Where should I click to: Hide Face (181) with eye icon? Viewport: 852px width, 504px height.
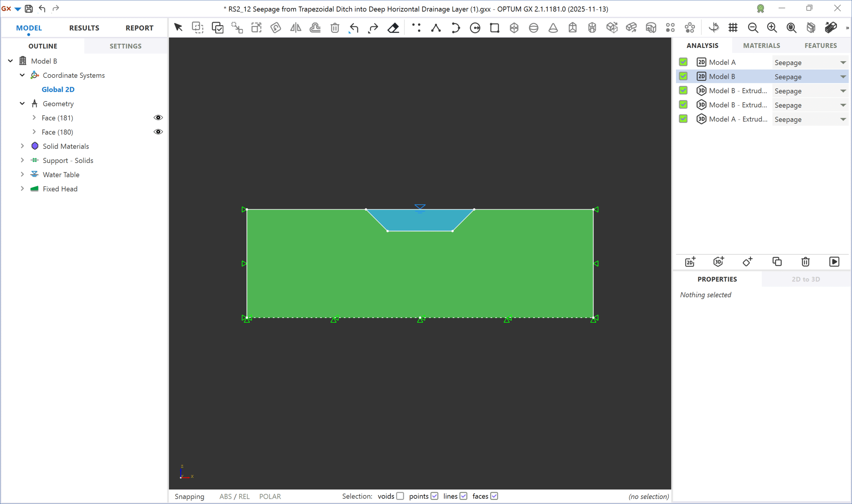tap(158, 117)
